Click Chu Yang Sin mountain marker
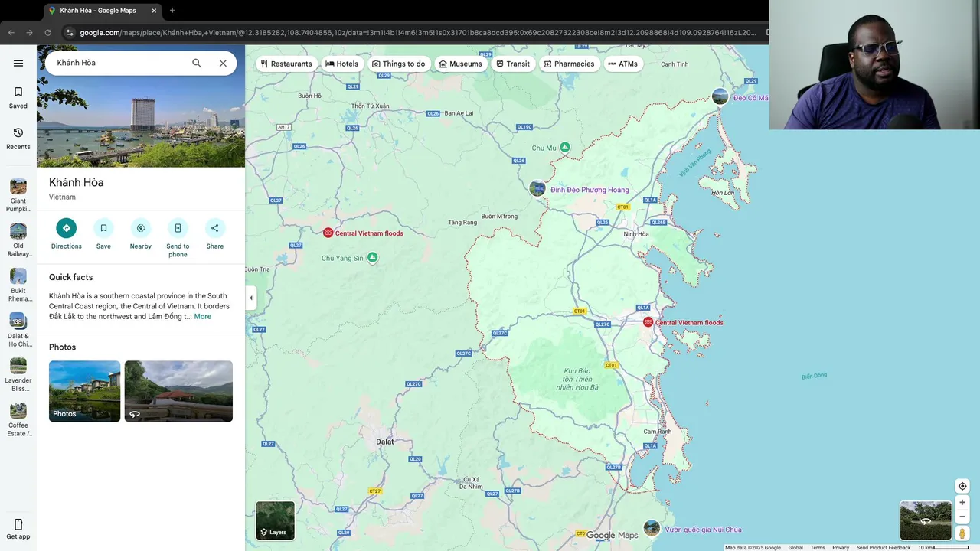The image size is (980, 551). coord(372,258)
